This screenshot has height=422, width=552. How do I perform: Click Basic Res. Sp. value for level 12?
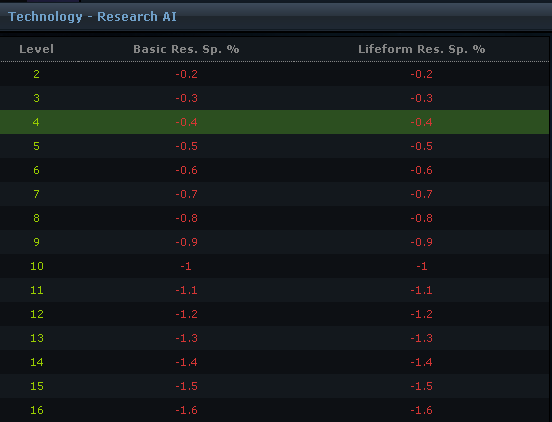pyautogui.click(x=186, y=314)
